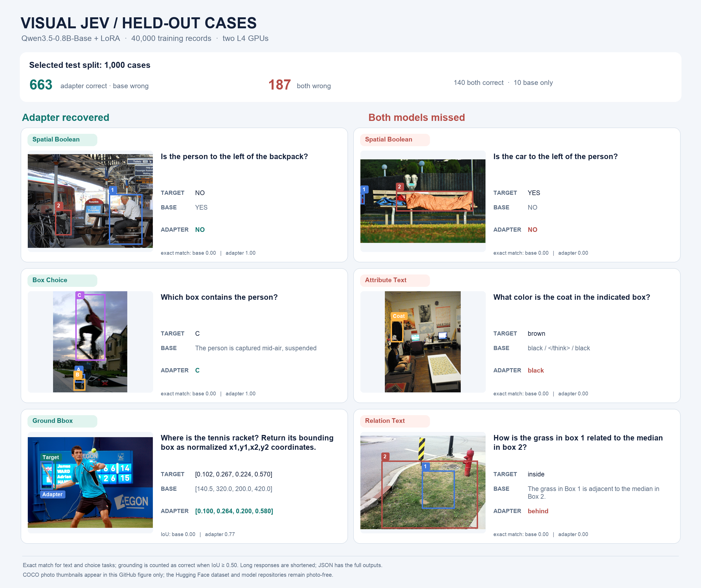Click the train station thumbnail with person and backpack
Screen dimensions: 701x588
coord(90,201)
